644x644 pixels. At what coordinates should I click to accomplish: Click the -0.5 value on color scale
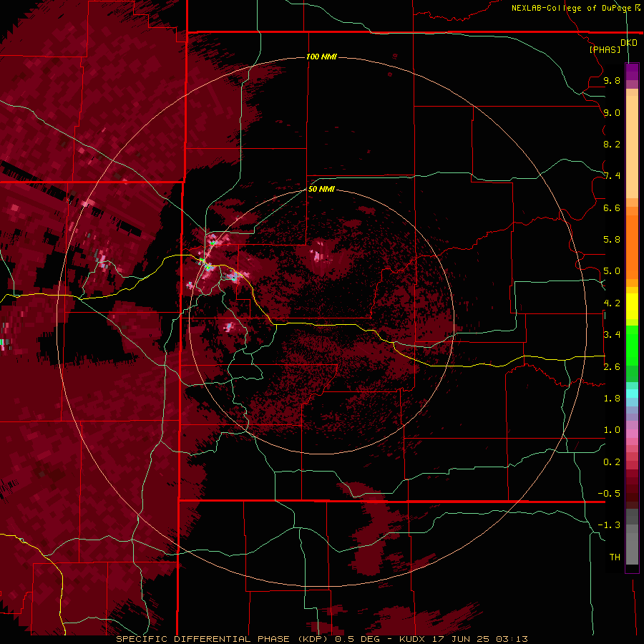coord(609,494)
